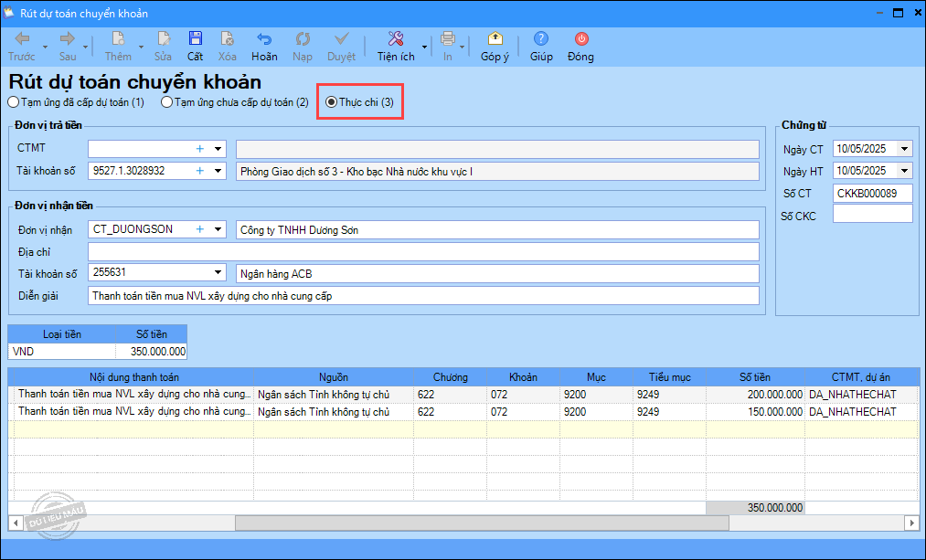Click the plus icon in Đơn vị nhận
The width and height of the screenshot is (926, 560).
199,229
